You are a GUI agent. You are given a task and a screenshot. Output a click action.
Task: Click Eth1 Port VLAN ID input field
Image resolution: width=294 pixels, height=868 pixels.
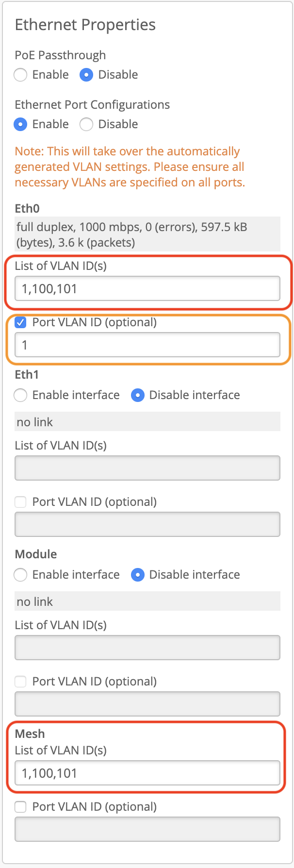[x=147, y=524]
